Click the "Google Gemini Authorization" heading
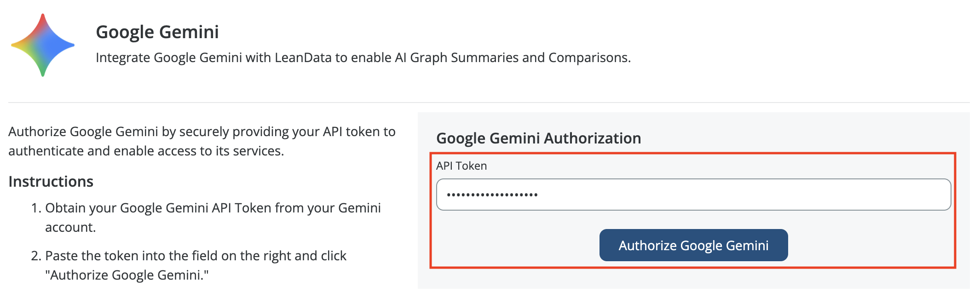The image size is (980, 298). pyautogui.click(x=538, y=138)
